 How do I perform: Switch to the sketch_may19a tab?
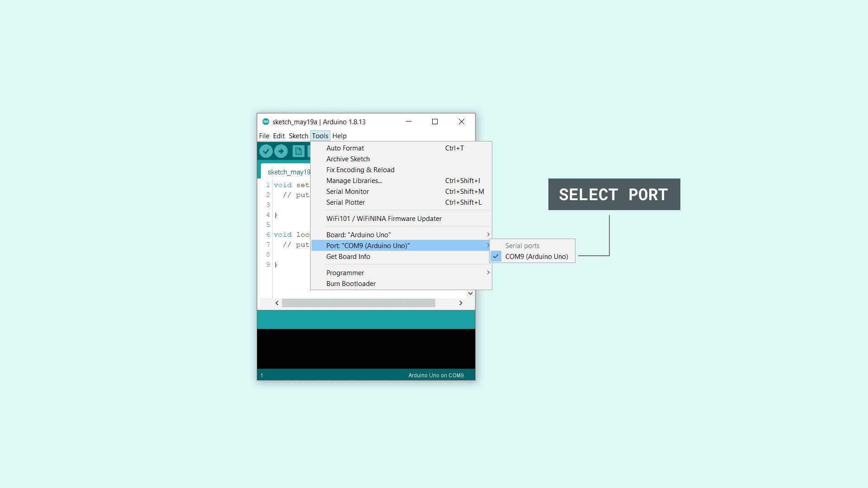(288, 172)
